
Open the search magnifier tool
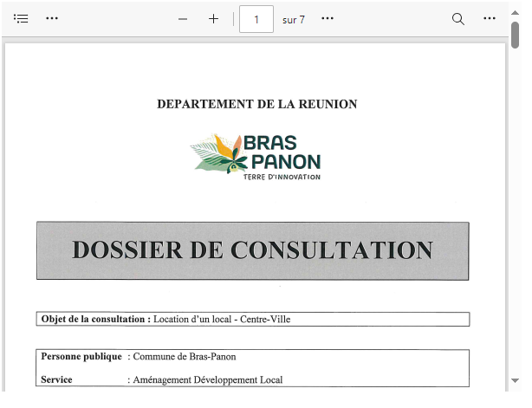tap(458, 18)
